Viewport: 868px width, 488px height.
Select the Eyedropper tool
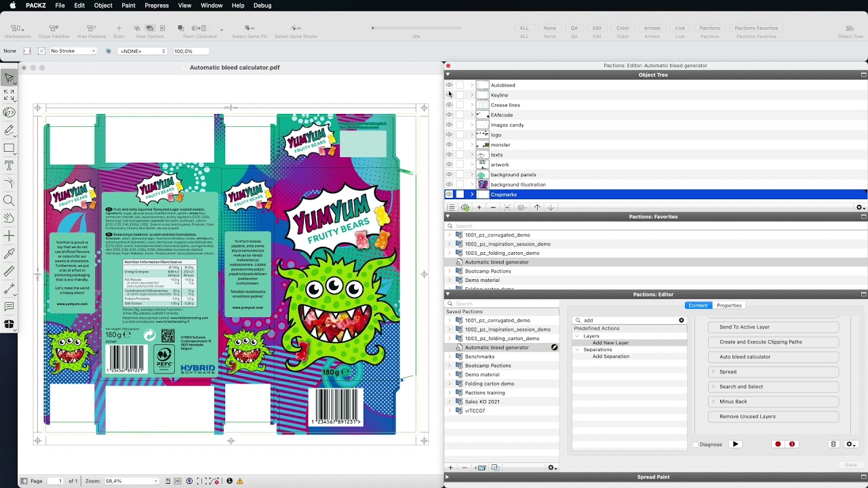(x=9, y=253)
